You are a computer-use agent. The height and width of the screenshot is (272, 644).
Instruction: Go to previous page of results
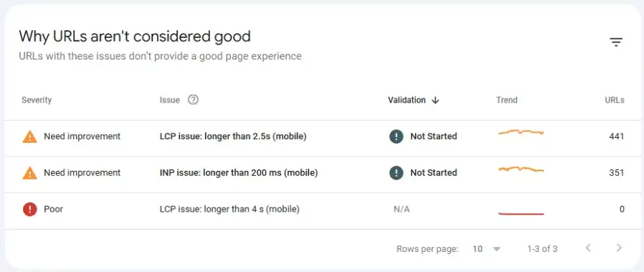coord(588,248)
